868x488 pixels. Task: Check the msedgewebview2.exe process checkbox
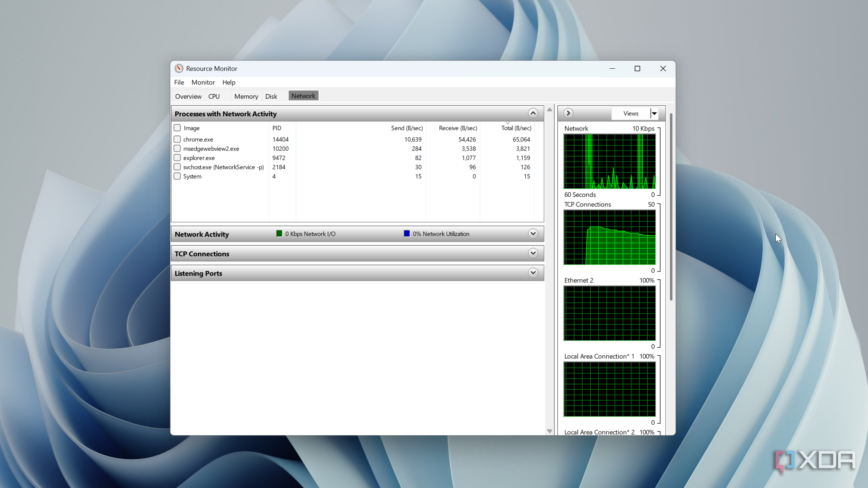click(177, 149)
